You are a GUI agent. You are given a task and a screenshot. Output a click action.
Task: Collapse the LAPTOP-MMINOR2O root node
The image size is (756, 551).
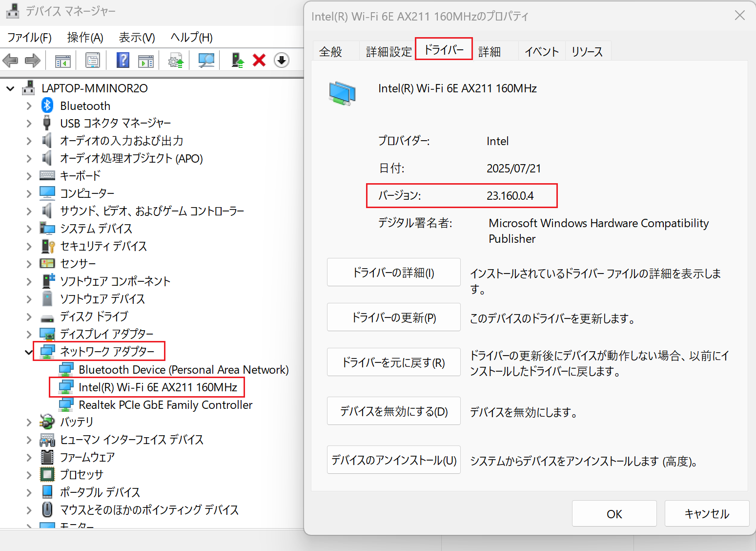tap(10, 88)
